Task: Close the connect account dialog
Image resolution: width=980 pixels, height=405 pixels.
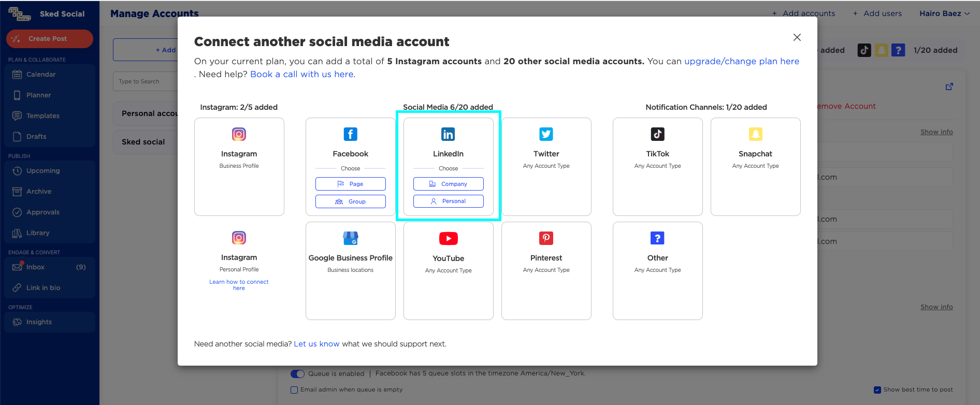Action: tap(797, 37)
